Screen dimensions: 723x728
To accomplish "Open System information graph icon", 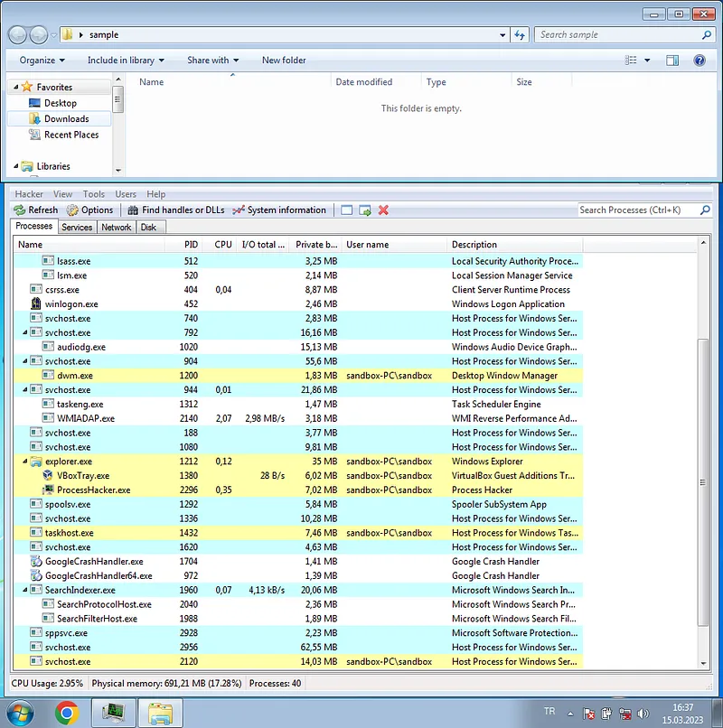I will pos(239,210).
